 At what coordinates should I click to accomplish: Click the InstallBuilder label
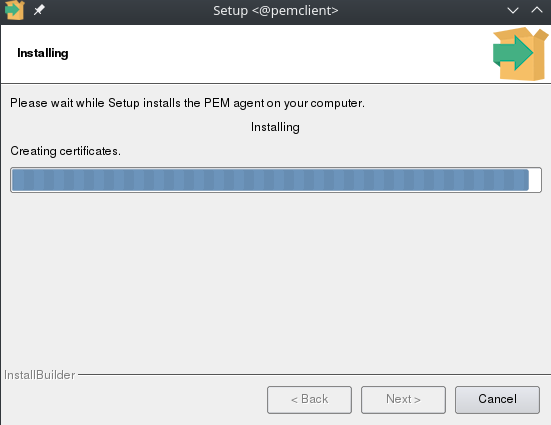click(39, 375)
